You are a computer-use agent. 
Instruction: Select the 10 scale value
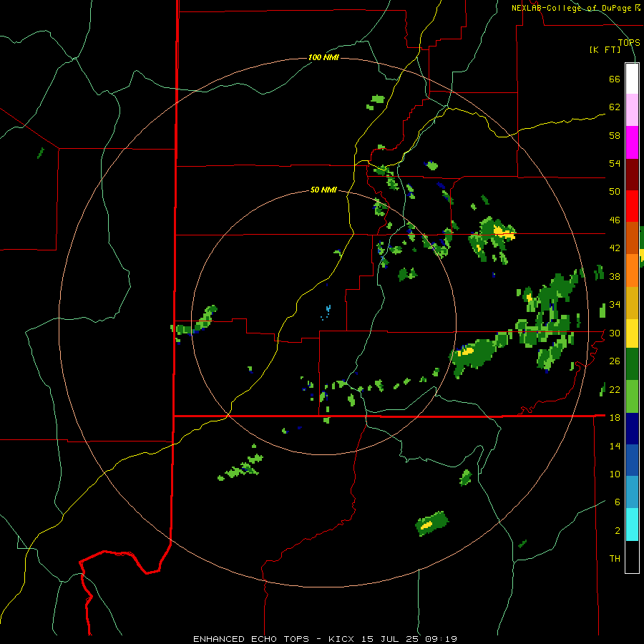click(x=615, y=474)
